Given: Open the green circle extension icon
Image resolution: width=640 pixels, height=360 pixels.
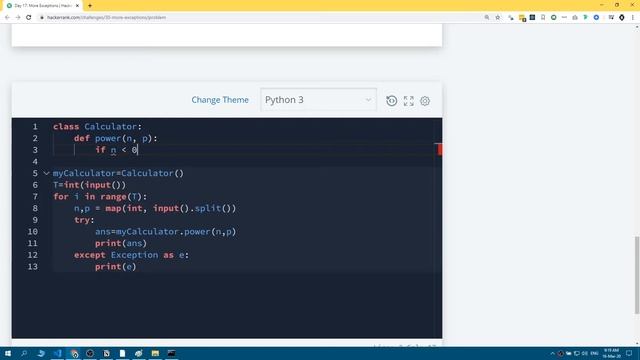Looking at the screenshot, I should point(553,18).
